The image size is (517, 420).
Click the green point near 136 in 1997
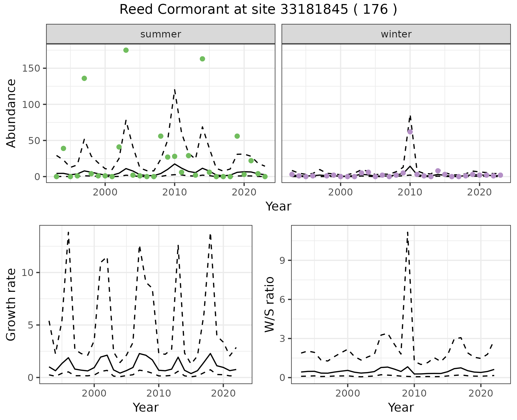[x=84, y=78]
